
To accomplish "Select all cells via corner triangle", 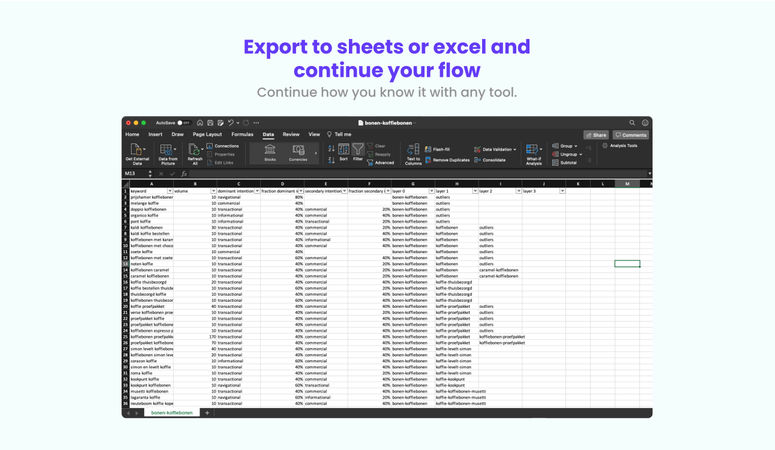I will [x=126, y=184].
